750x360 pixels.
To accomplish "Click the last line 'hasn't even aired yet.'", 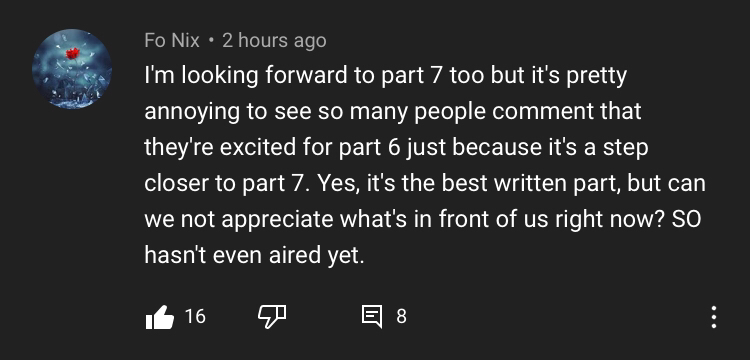I will point(254,255).
